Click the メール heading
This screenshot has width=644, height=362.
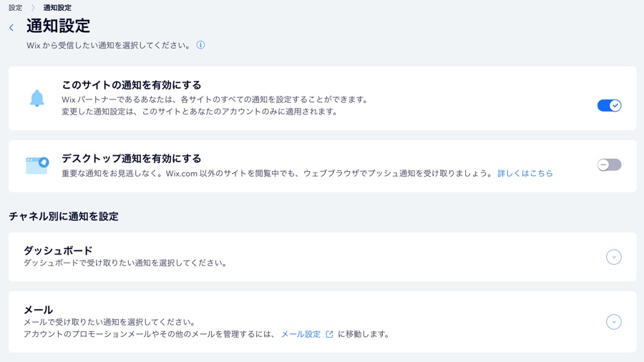[x=38, y=310]
